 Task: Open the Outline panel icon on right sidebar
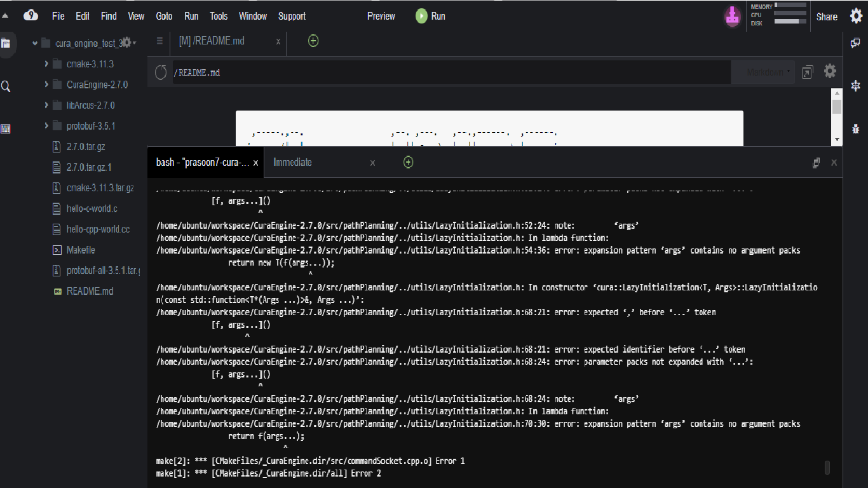(856, 86)
